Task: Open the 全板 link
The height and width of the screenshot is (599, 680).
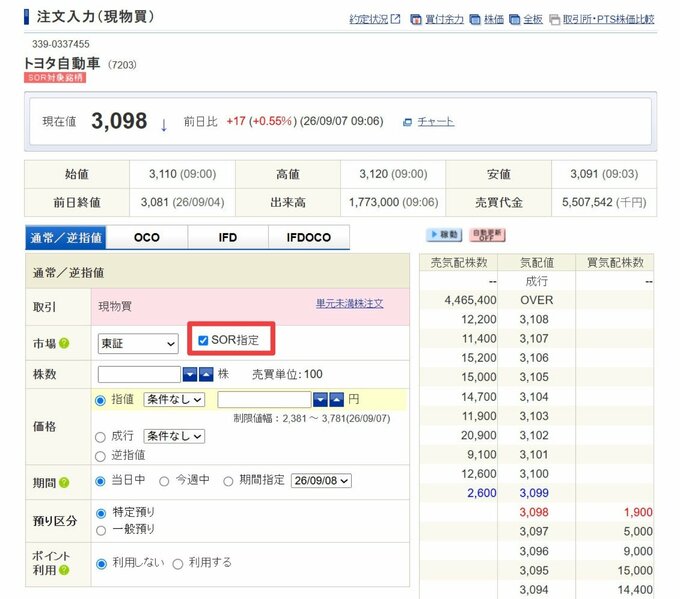Action: (x=533, y=19)
